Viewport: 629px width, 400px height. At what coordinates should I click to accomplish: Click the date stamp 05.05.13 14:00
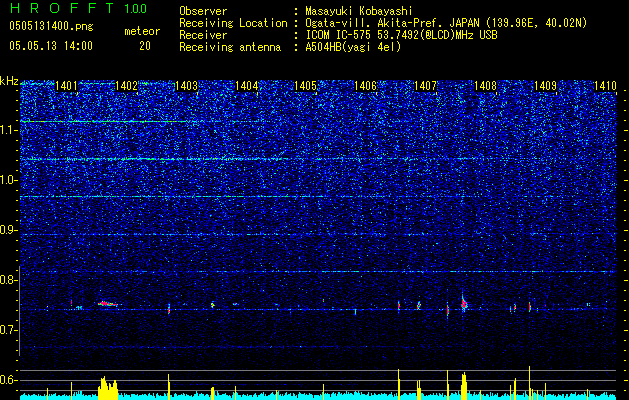coord(51,46)
